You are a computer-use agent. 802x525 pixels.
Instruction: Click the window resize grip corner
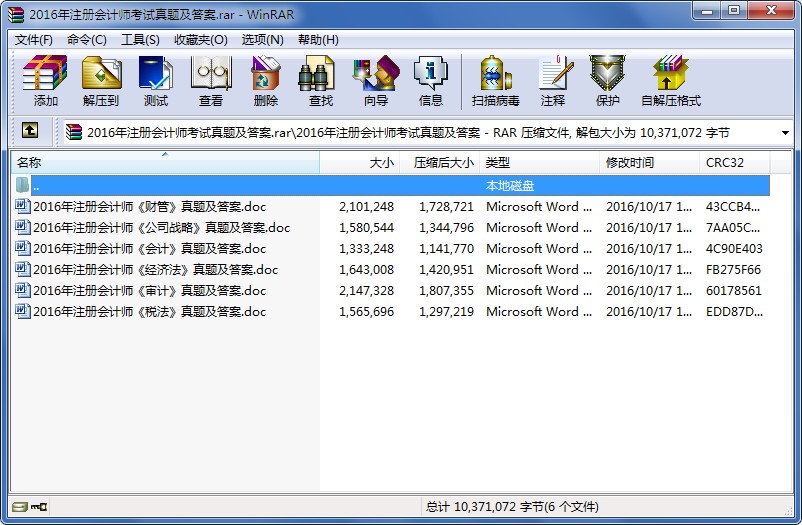[x=788, y=510]
